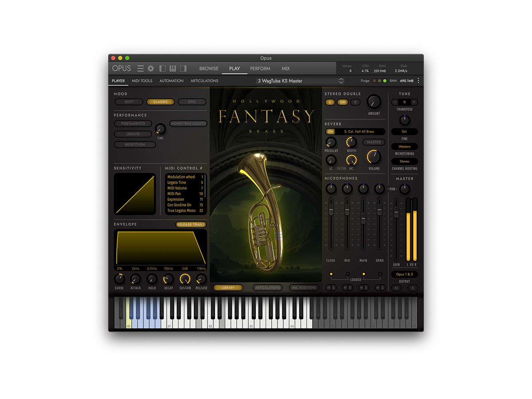Enable LEGATO performance mode
This screenshot has width=532, height=399.
[133, 134]
